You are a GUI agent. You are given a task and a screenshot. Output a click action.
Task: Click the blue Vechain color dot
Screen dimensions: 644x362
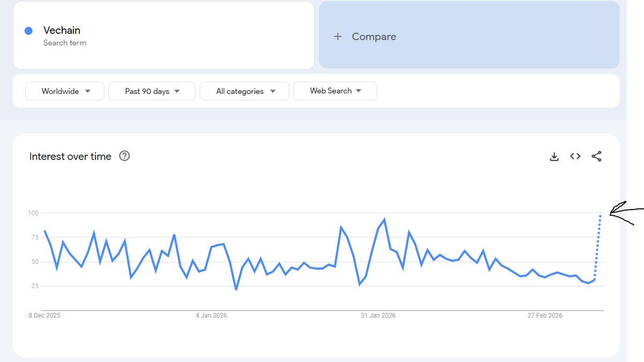29,31
